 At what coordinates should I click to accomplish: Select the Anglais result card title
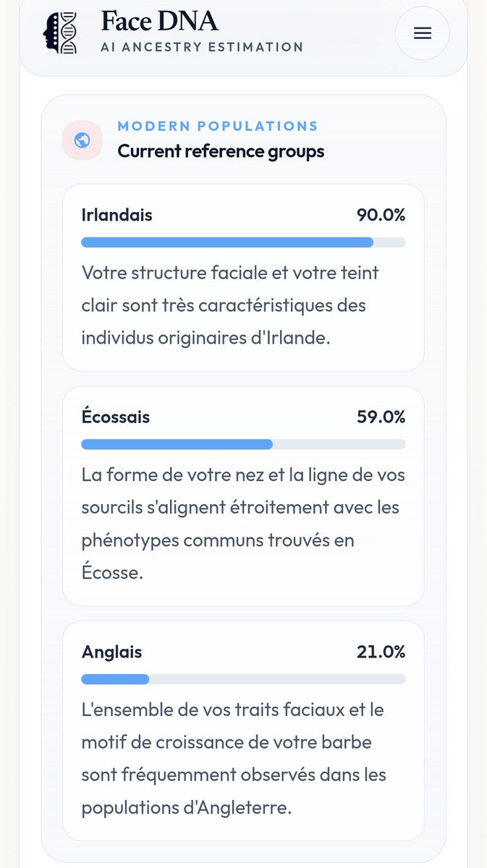pos(111,652)
